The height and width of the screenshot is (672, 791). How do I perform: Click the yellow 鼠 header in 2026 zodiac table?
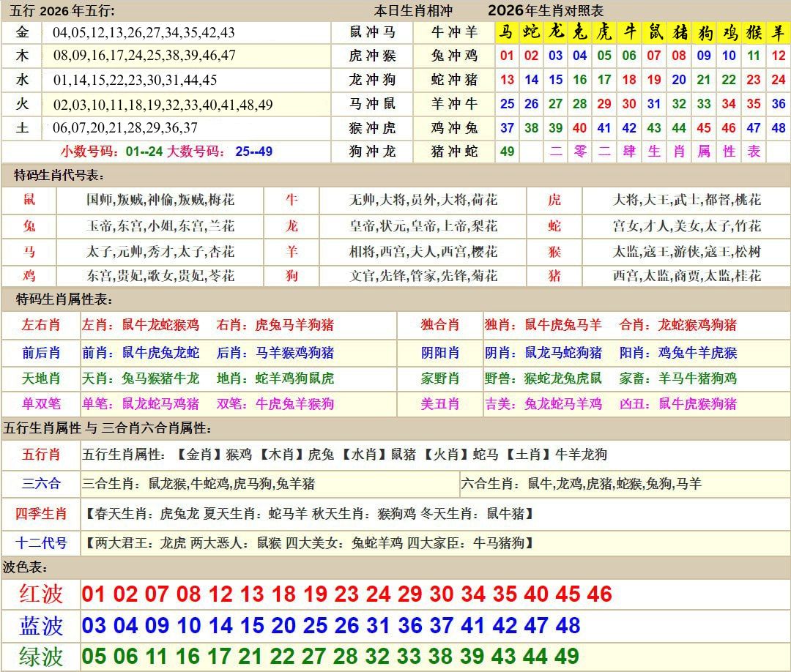[x=654, y=33]
